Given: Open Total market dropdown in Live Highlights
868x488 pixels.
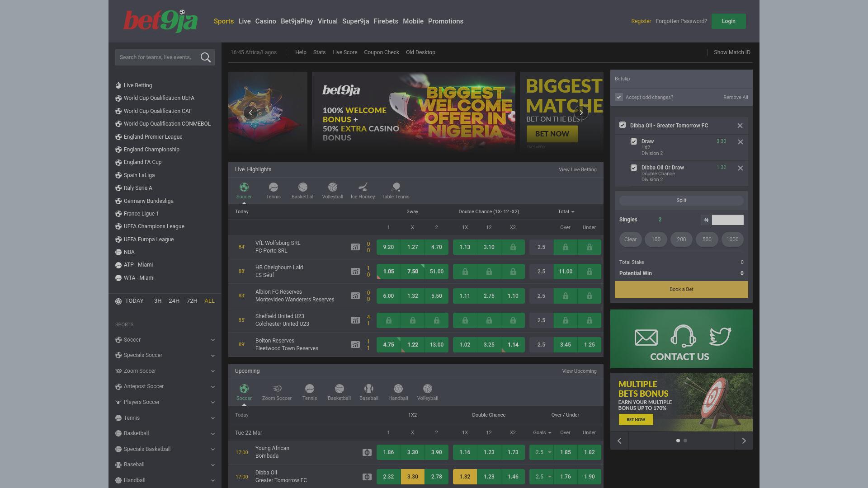Looking at the screenshot, I should (566, 211).
